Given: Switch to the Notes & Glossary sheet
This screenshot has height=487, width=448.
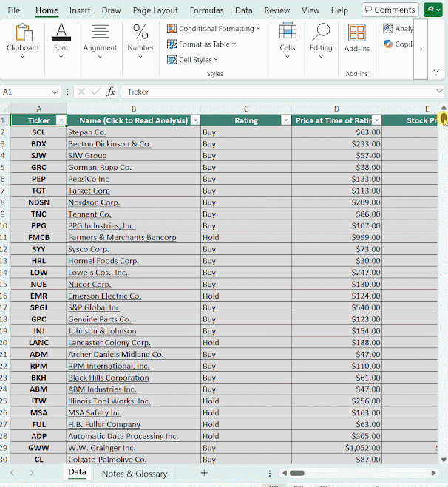Looking at the screenshot, I should [x=135, y=474].
